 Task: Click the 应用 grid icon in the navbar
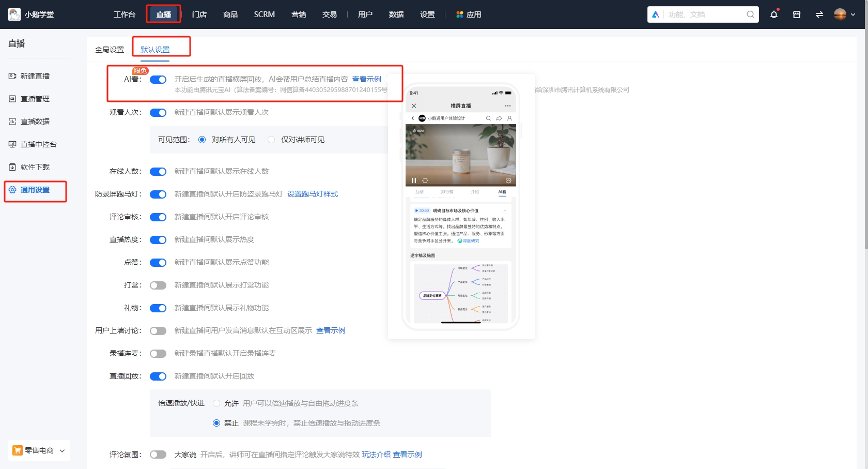[459, 14]
